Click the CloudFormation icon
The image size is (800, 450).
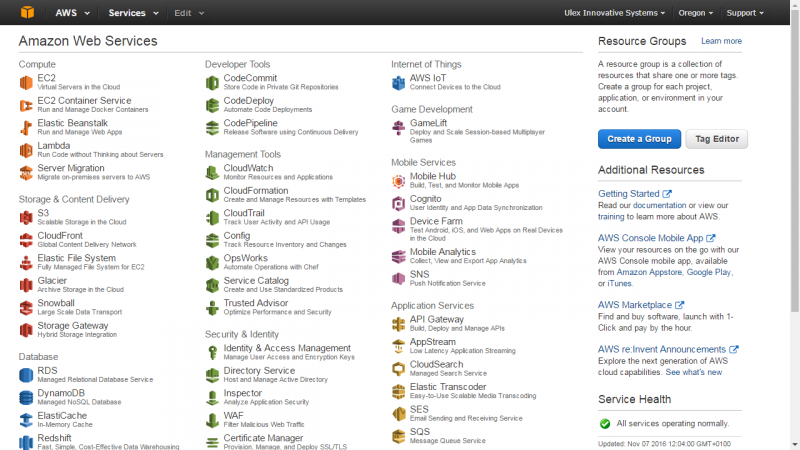tap(212, 195)
